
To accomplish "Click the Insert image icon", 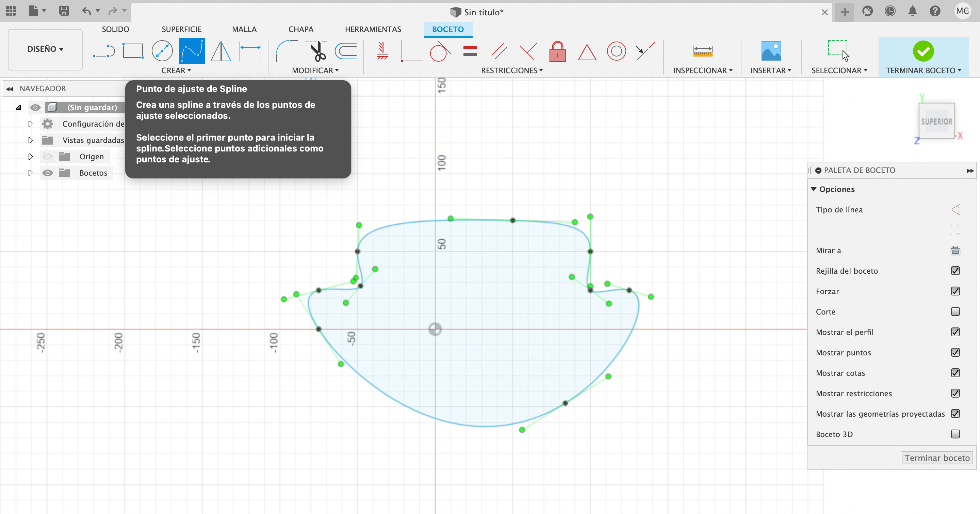I will pyautogui.click(x=771, y=51).
